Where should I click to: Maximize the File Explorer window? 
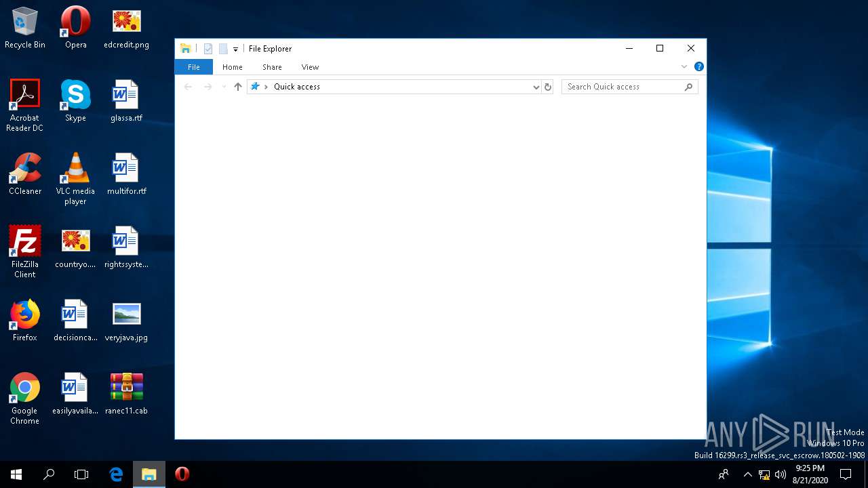(x=660, y=48)
